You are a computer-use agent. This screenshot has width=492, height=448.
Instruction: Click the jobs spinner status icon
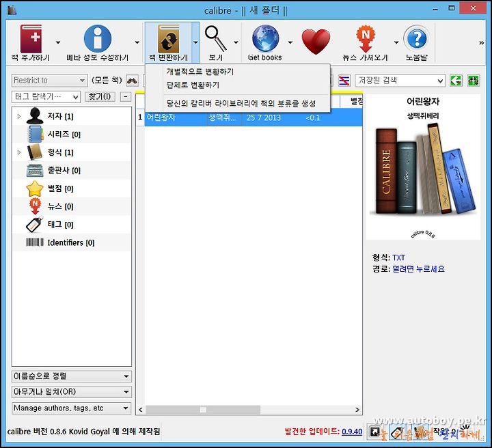465,431
